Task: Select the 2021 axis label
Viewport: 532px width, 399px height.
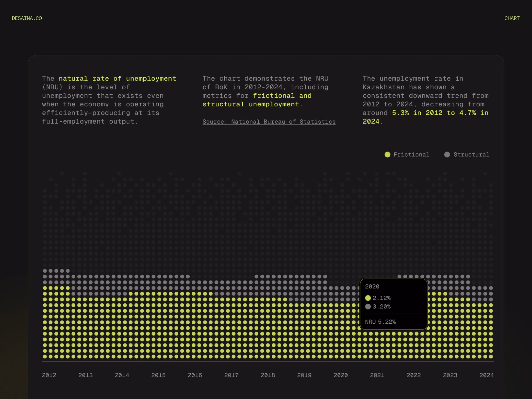Action: [377, 375]
